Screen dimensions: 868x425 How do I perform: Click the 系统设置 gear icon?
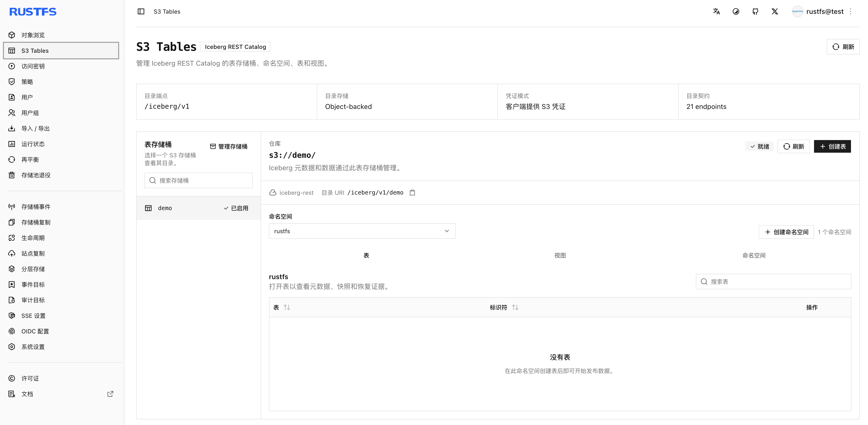[x=12, y=347]
